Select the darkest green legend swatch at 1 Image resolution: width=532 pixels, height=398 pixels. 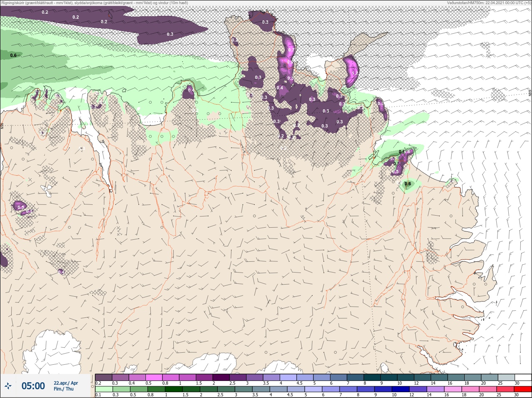click(173, 389)
